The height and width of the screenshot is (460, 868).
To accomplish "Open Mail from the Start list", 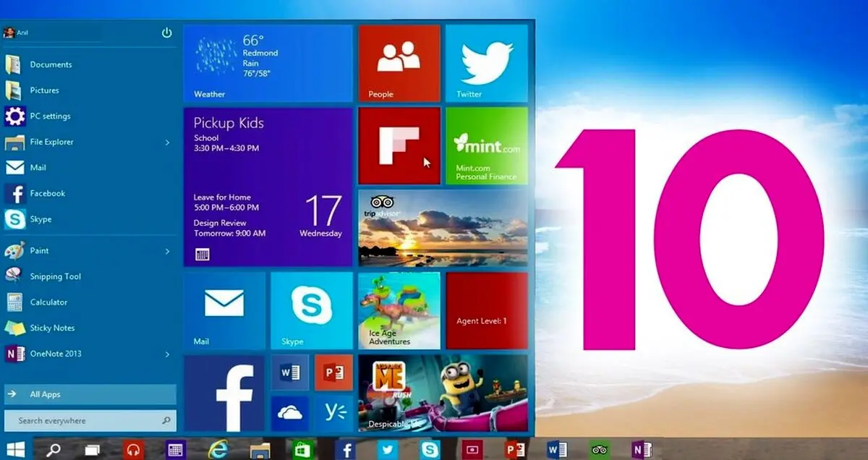I will point(90,167).
